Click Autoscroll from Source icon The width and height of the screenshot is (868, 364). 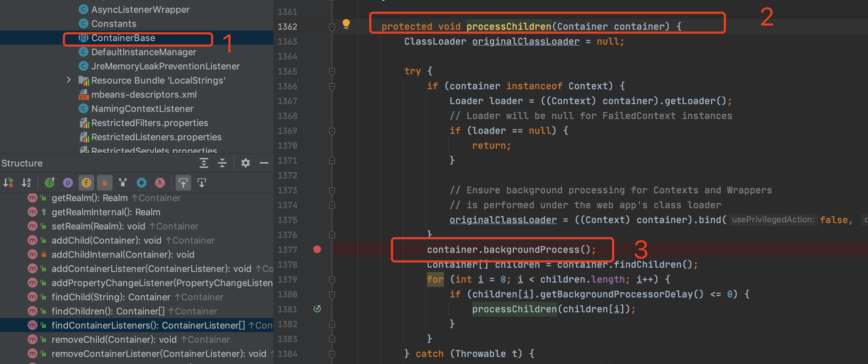(202, 183)
